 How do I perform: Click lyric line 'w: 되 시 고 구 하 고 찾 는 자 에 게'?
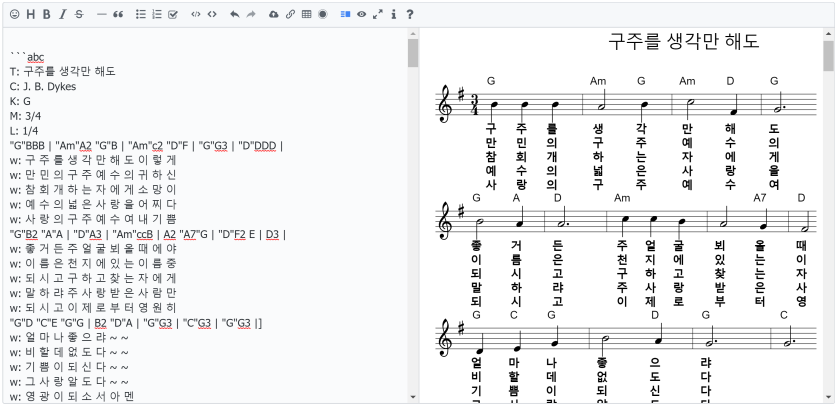point(93,278)
